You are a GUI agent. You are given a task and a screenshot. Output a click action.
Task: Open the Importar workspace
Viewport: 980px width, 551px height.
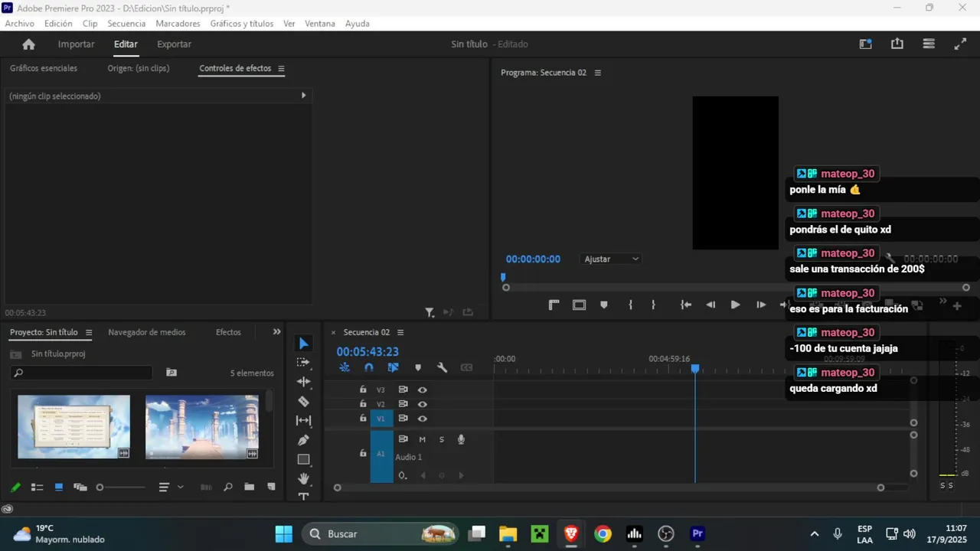77,44
